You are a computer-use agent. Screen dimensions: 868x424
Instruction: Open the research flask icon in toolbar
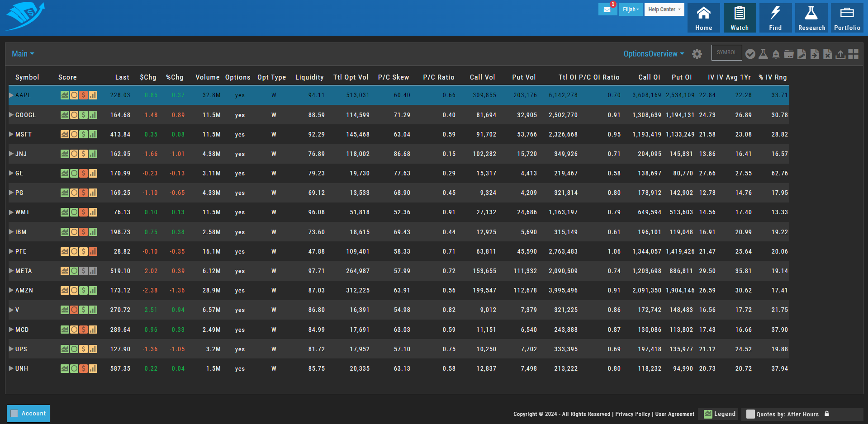point(763,54)
